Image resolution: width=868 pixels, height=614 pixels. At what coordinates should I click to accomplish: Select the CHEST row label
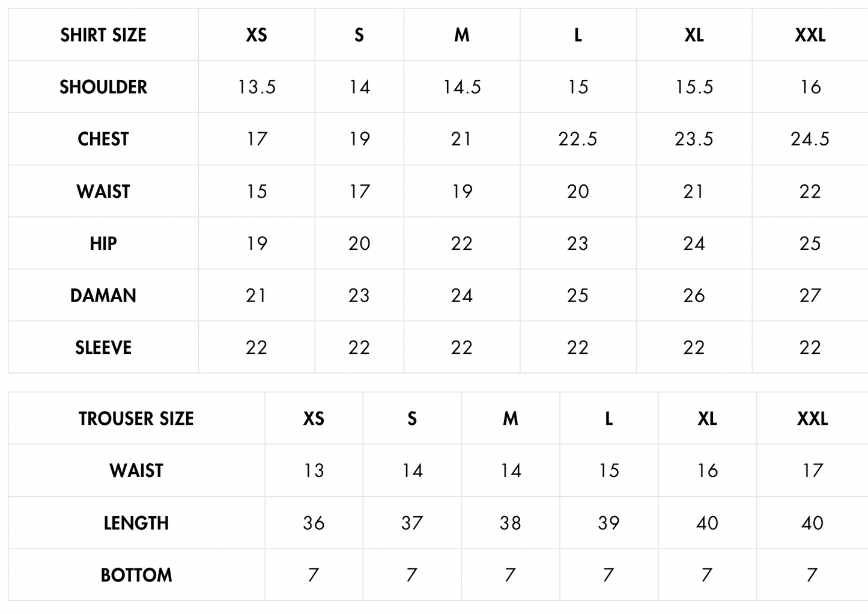pyautogui.click(x=103, y=139)
